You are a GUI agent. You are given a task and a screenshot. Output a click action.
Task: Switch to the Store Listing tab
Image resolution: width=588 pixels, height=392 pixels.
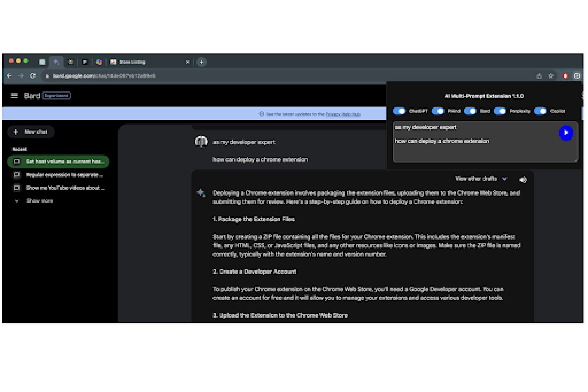pyautogui.click(x=149, y=62)
